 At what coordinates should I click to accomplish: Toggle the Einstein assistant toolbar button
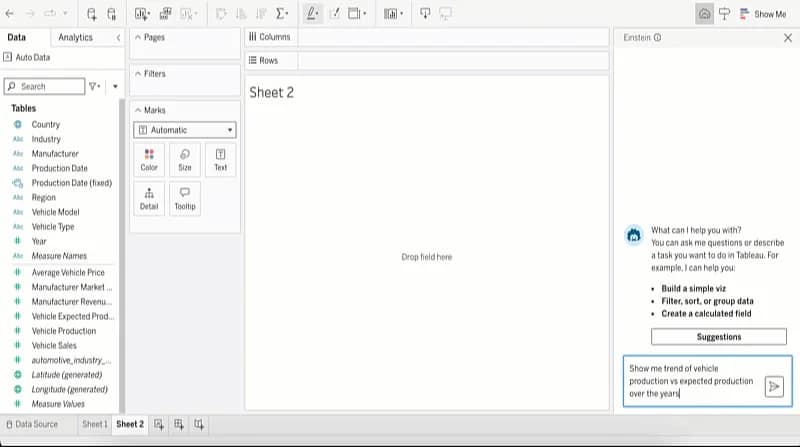(705, 14)
